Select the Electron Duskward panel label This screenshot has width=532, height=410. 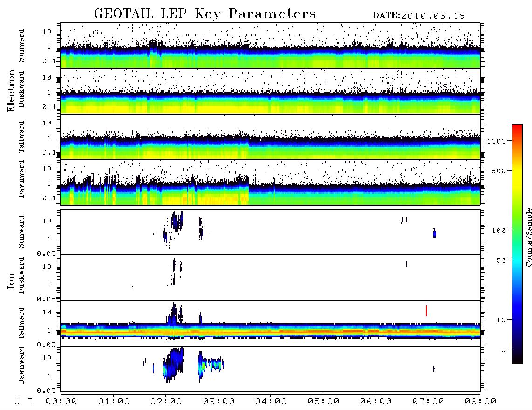21,89
